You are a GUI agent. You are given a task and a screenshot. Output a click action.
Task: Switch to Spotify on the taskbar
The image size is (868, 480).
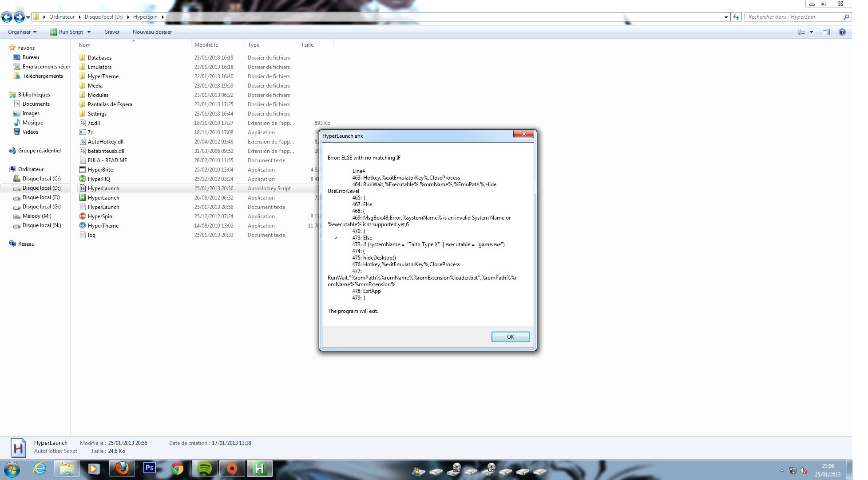point(204,468)
